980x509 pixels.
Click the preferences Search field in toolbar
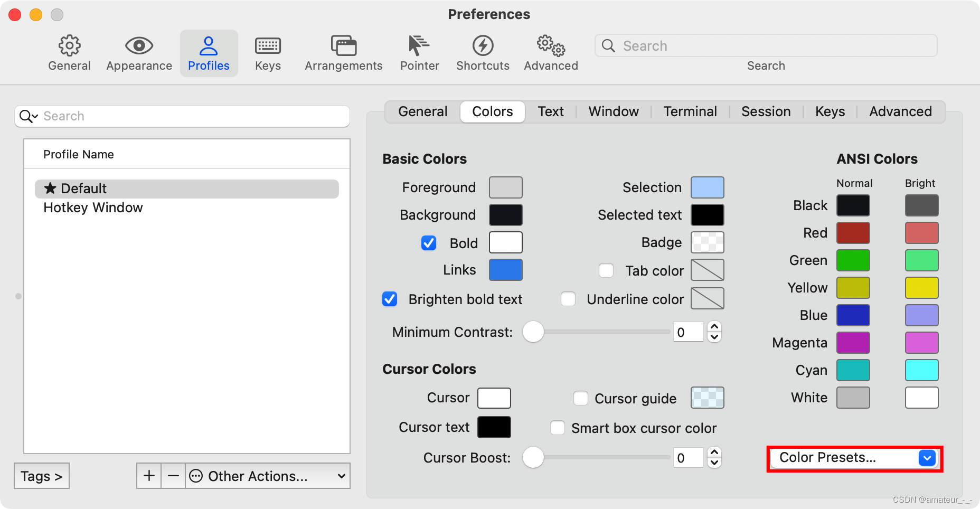pos(766,46)
